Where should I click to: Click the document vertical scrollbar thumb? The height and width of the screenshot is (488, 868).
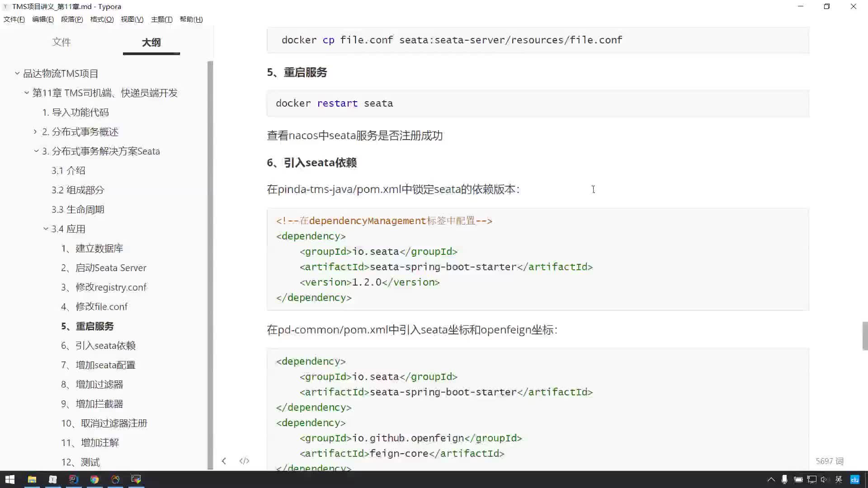[x=865, y=336]
